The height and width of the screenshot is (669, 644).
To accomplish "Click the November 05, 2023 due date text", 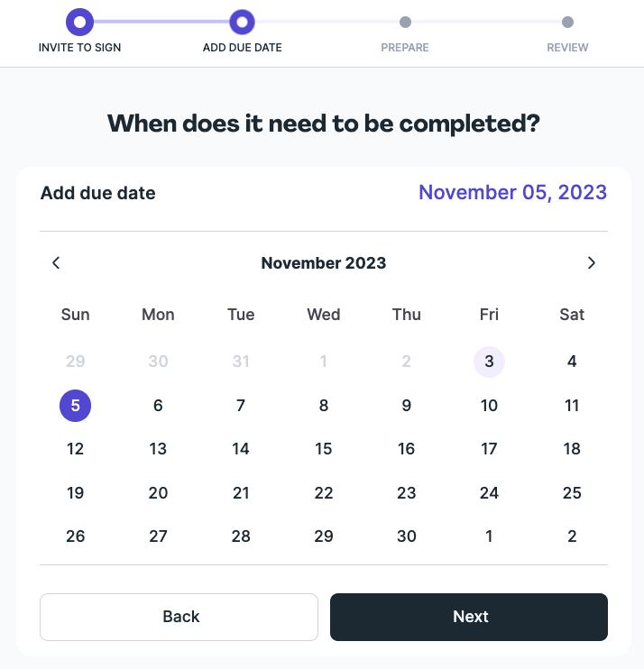I will tap(512, 192).
